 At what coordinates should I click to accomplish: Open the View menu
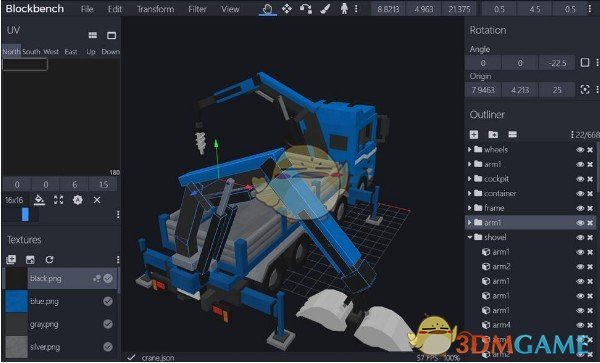point(230,9)
